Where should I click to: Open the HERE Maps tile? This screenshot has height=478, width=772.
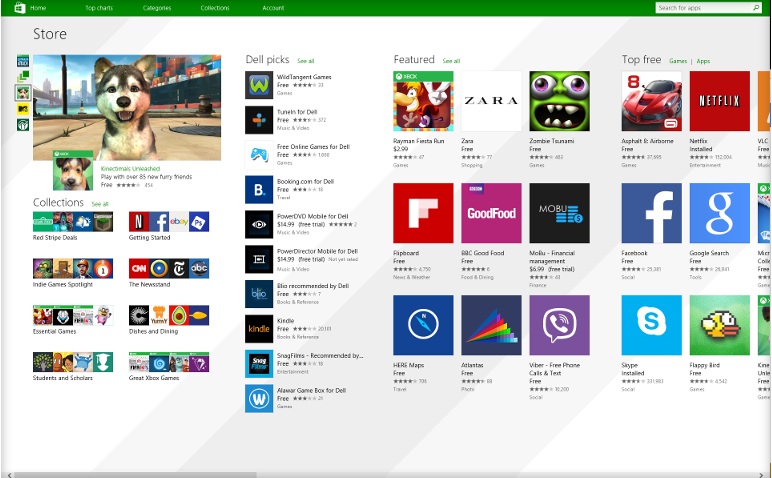click(x=423, y=325)
